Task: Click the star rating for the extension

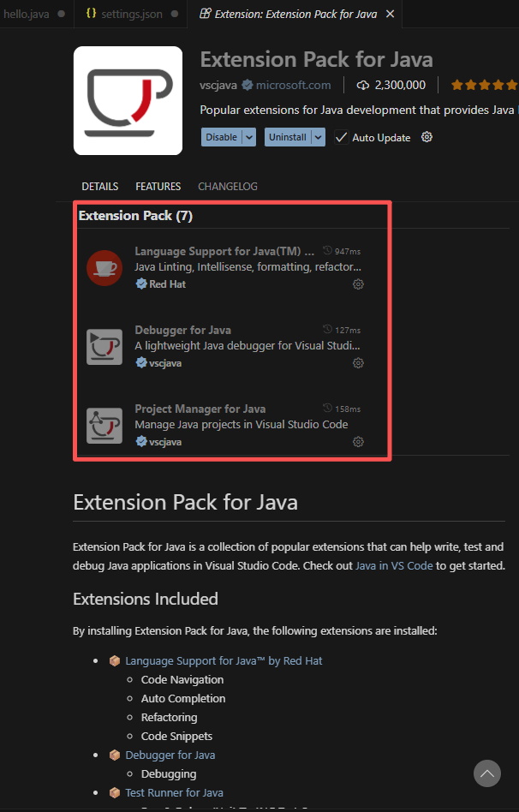Action: (x=484, y=85)
